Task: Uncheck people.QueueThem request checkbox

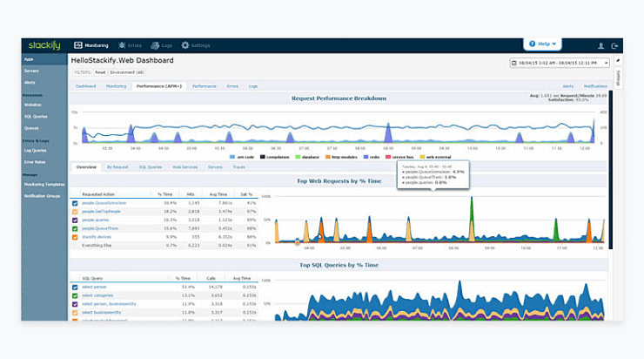Action: click(75, 228)
